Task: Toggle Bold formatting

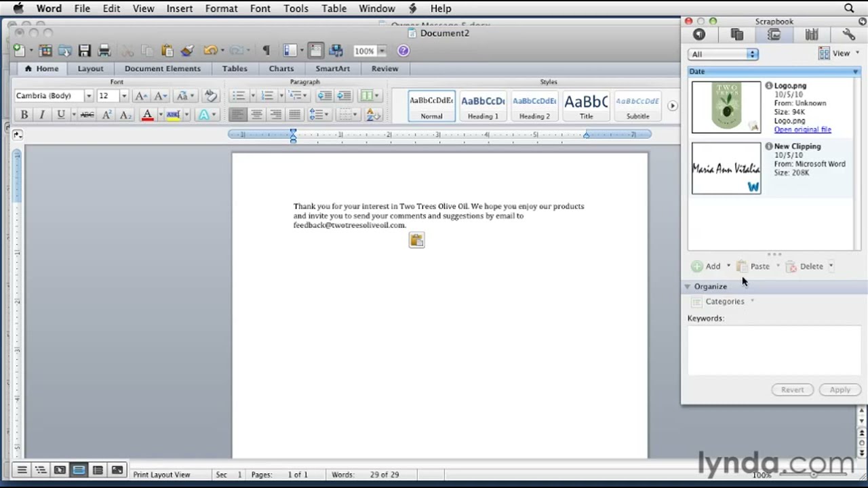Action: pyautogui.click(x=24, y=115)
